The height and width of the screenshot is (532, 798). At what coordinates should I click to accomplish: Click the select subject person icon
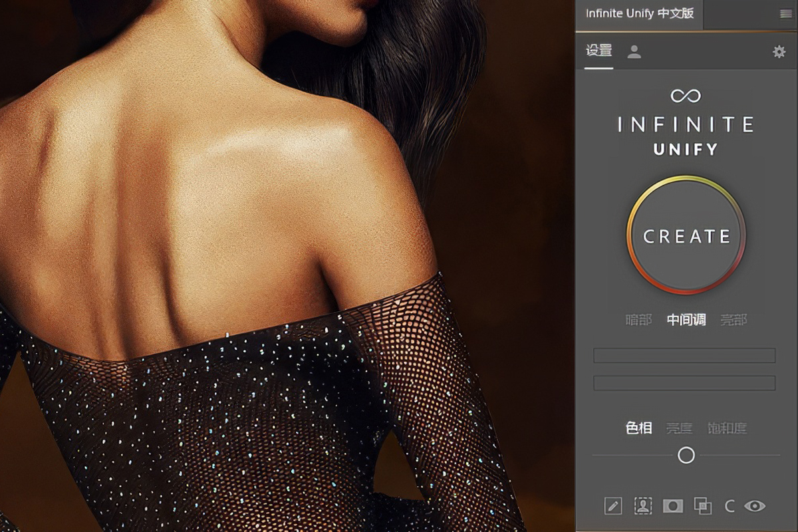pyautogui.click(x=642, y=506)
